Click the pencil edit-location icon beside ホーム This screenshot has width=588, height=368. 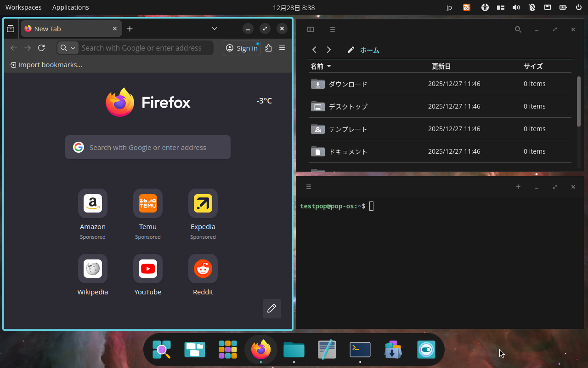click(x=351, y=50)
